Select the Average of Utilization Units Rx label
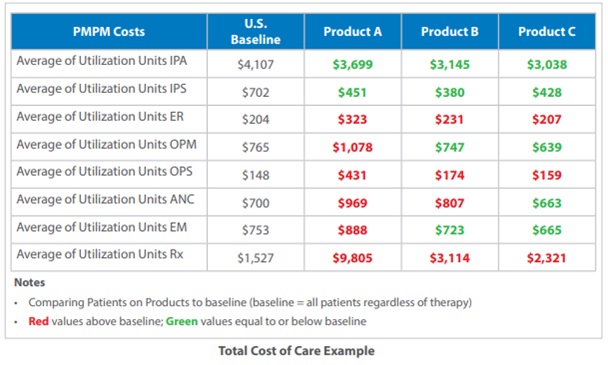This screenshot has width=608, height=365. click(x=100, y=254)
